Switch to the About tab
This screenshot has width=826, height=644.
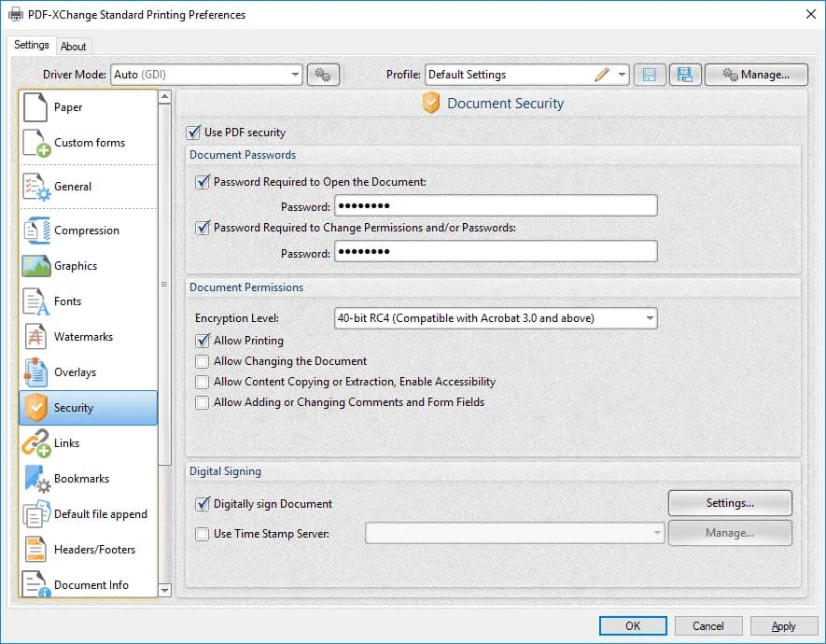(73, 47)
